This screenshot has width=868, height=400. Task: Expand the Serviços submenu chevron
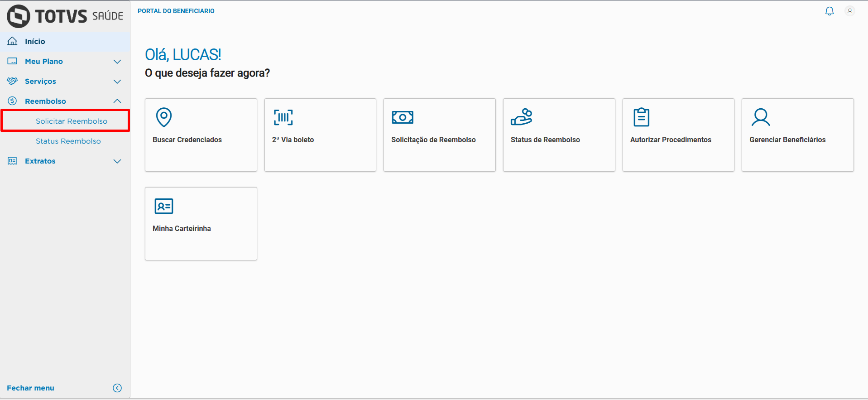tap(117, 82)
